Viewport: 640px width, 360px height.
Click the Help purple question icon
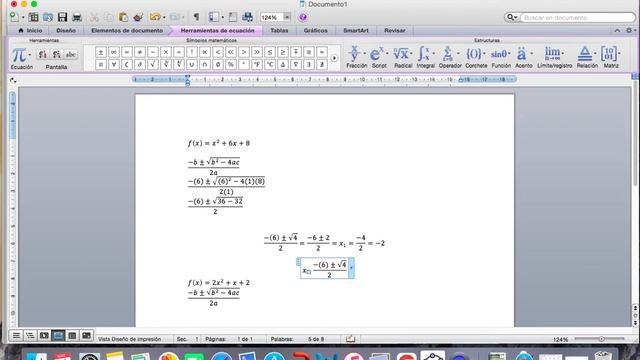303,17
